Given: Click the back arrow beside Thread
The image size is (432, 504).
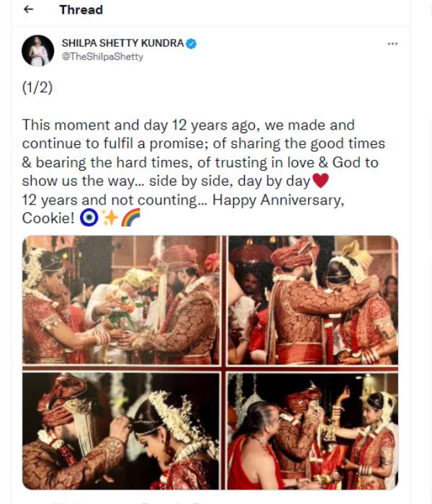Looking at the screenshot, I should click(x=28, y=10).
